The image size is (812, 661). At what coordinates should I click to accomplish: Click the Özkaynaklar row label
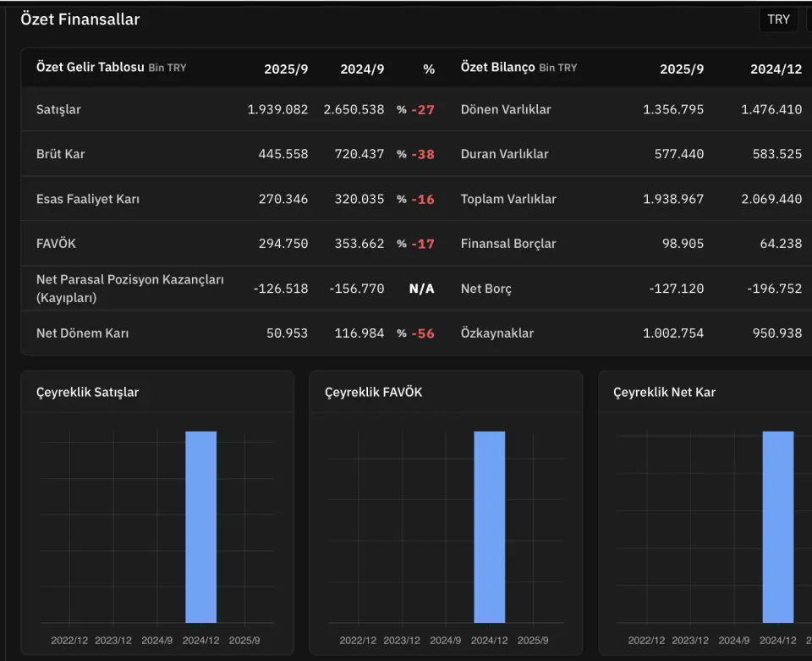497,333
